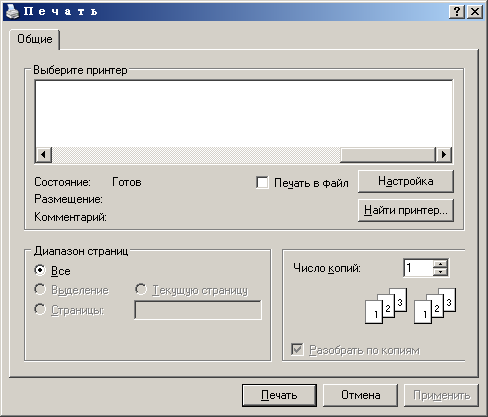
Task: Enable the Печать в файл checkbox
Action: [x=262, y=183]
